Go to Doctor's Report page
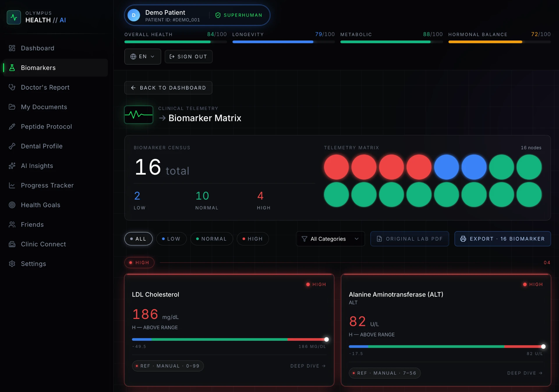The width and height of the screenshot is (559, 392). click(55, 87)
